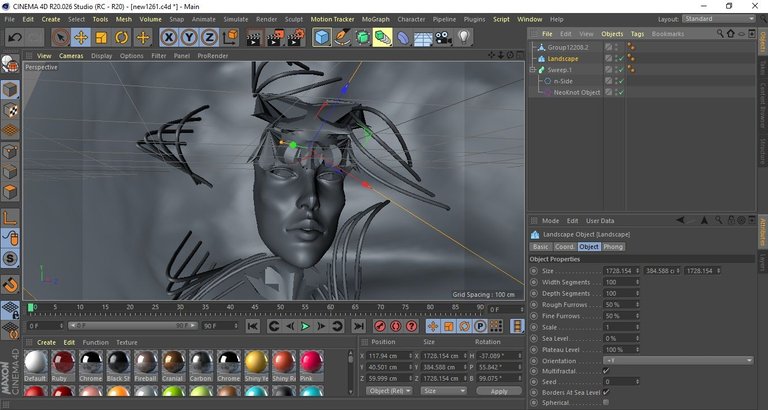The image size is (768, 410).
Task: Toggle the Autokeying button
Action: (396, 326)
